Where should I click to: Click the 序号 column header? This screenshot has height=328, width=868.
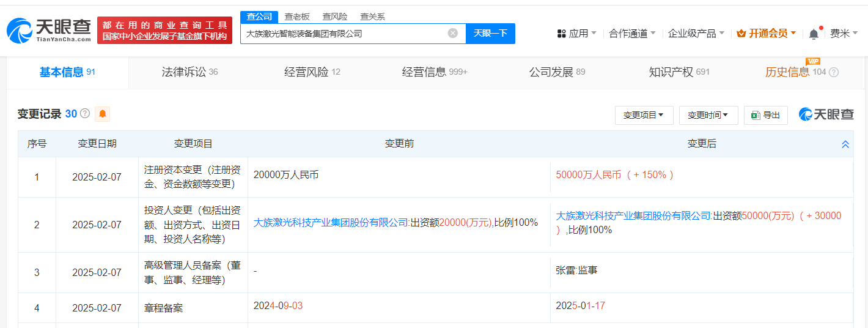pyautogui.click(x=37, y=144)
